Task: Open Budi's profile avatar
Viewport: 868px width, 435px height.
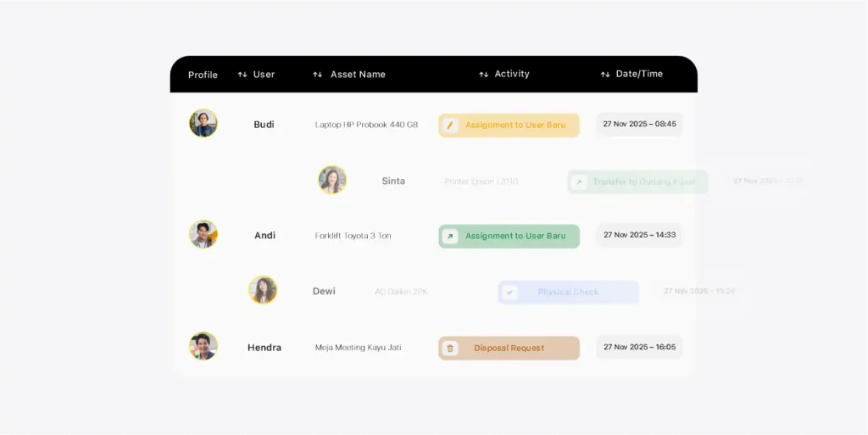Action: tap(203, 123)
